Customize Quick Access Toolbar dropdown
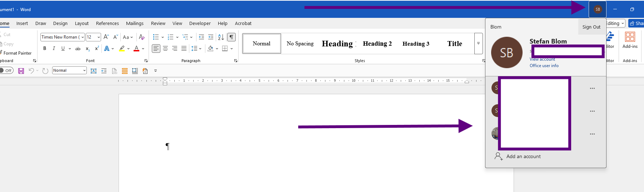This screenshot has height=192, width=644. [155, 71]
